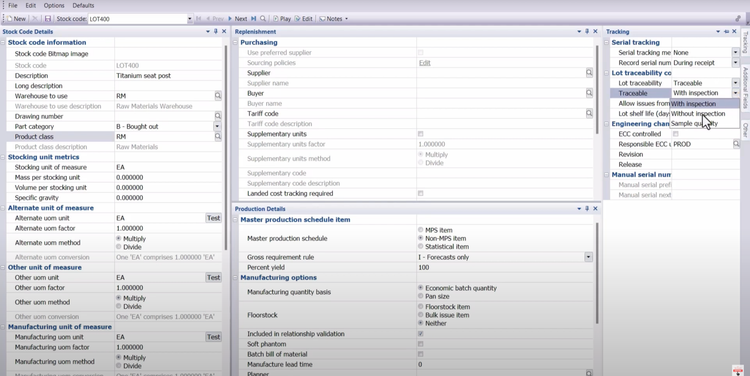Browse for Drawing number
The image size is (750, 376).
(218, 116)
